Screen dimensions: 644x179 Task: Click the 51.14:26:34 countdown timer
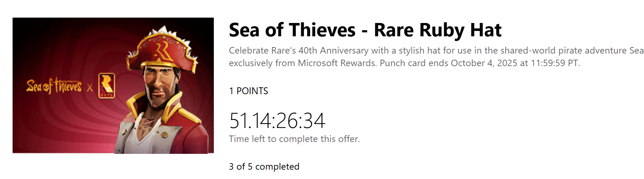(x=277, y=120)
